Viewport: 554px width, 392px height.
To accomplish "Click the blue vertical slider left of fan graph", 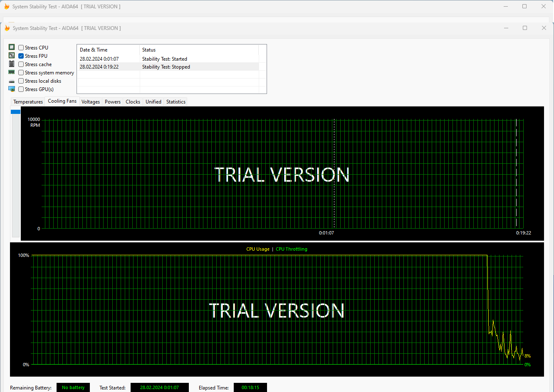I will click(15, 112).
